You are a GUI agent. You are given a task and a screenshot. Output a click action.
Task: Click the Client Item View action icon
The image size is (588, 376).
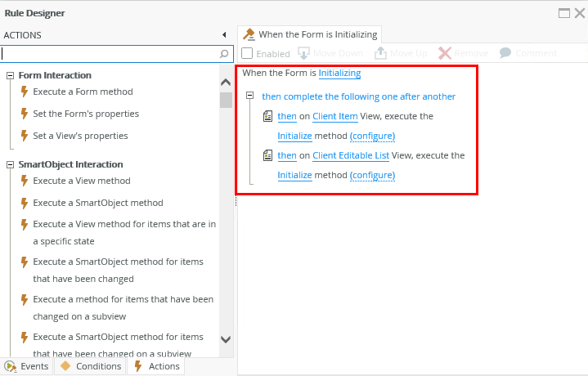point(268,117)
